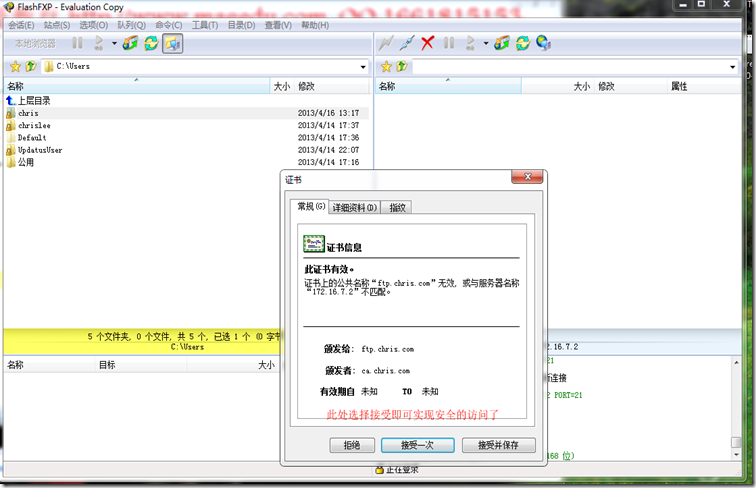Image resolution: width=756 pixels, height=488 pixels.
Task: Click the ftp.chris.com issued-to value
Action: coord(388,349)
